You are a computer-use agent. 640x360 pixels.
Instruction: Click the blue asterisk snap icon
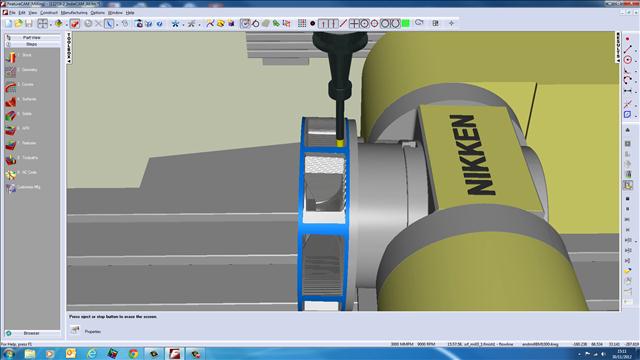tap(176, 24)
